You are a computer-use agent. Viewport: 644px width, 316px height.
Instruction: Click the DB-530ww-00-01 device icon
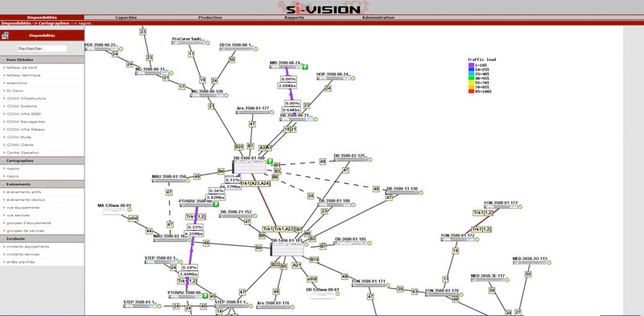323,295
